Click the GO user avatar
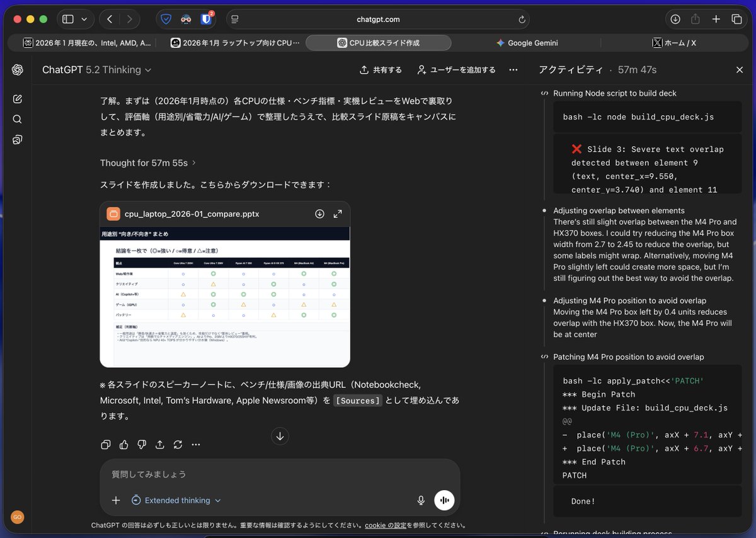This screenshot has height=538, width=756. click(17, 517)
